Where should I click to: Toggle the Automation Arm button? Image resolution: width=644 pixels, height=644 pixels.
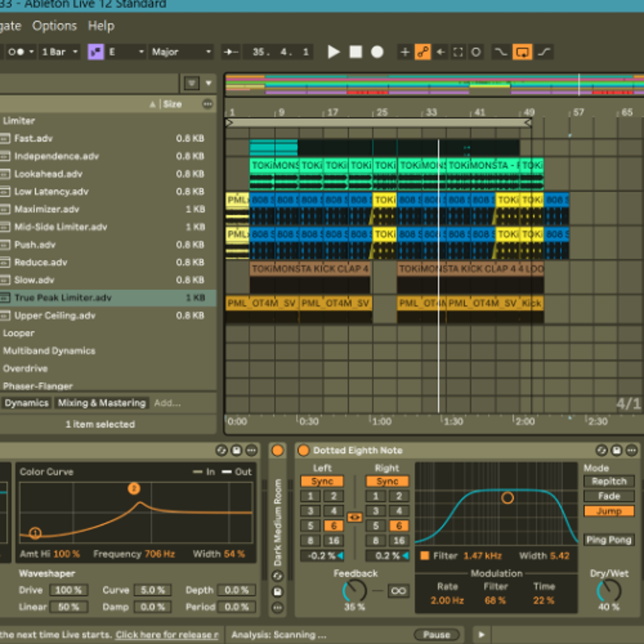pyautogui.click(x=423, y=52)
